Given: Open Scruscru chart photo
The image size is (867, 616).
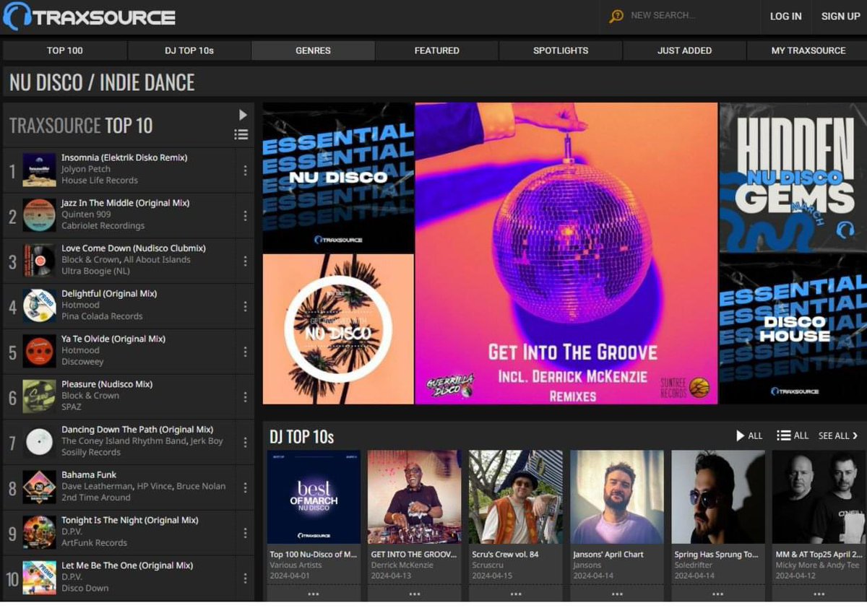Looking at the screenshot, I should pyautogui.click(x=516, y=497).
